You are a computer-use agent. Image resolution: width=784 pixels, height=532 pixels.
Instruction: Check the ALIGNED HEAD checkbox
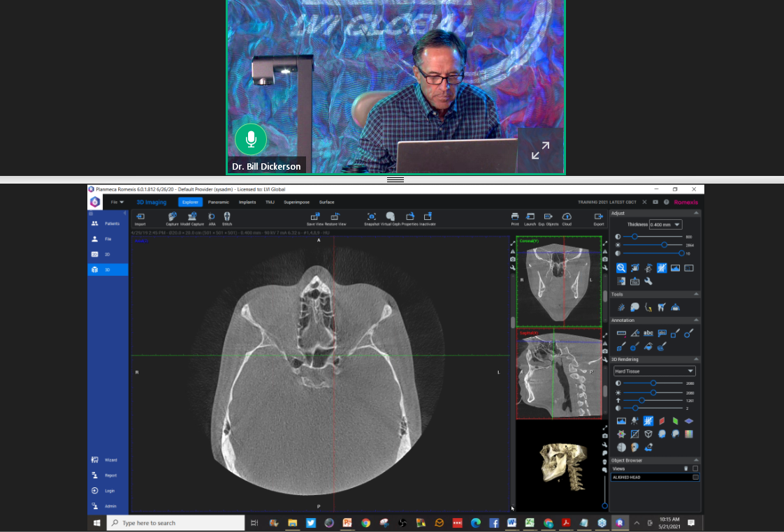(x=695, y=477)
